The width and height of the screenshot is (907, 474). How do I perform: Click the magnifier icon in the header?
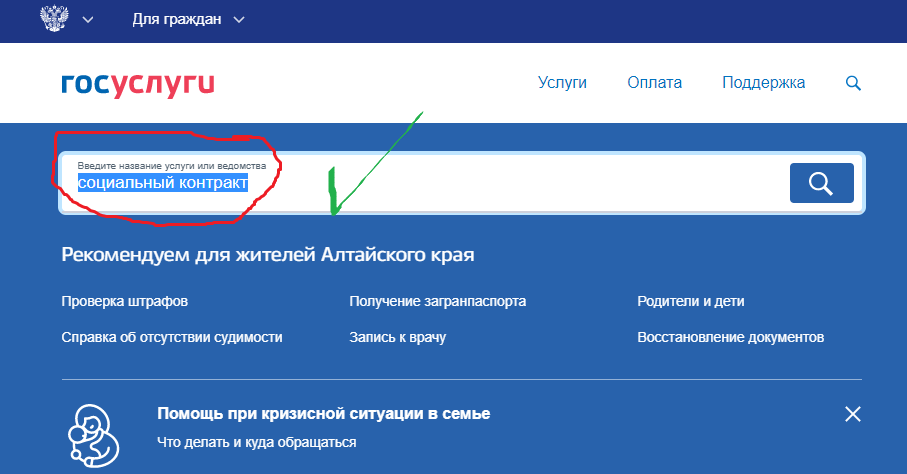point(853,83)
